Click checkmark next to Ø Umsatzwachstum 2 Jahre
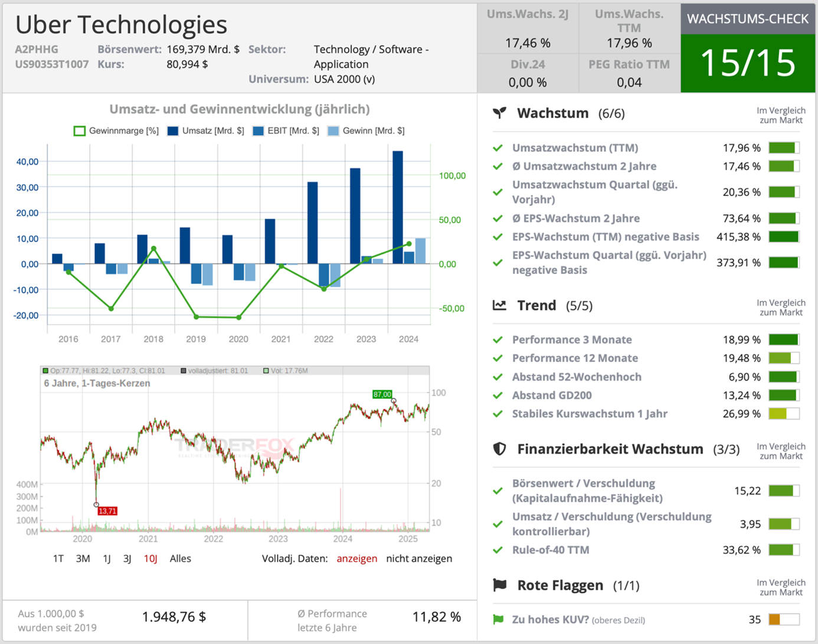818x644 pixels. coord(498,166)
